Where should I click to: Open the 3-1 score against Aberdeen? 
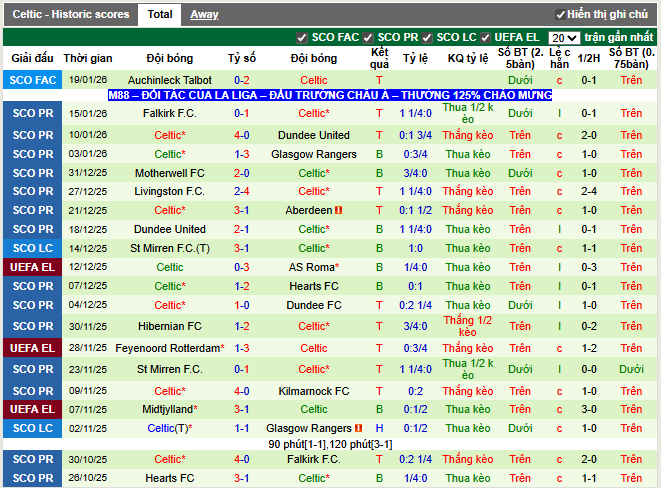(x=242, y=210)
